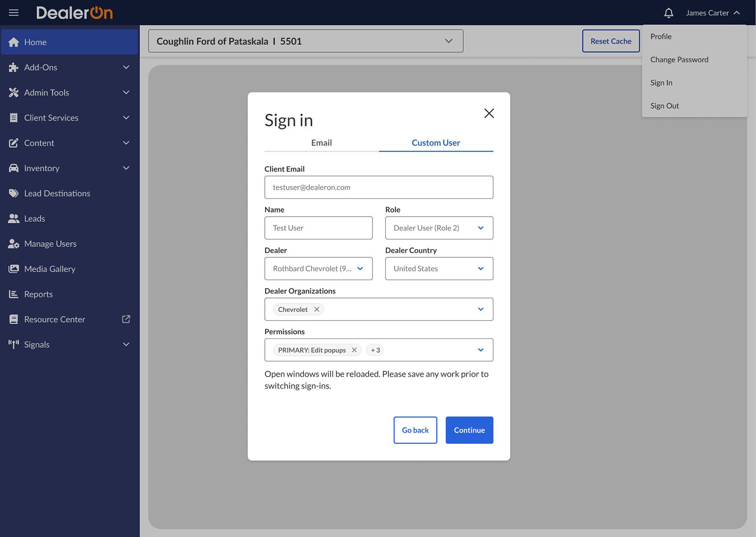Remove the Chevrolet organization chip
Screen dimensions: 756x537
(317, 309)
